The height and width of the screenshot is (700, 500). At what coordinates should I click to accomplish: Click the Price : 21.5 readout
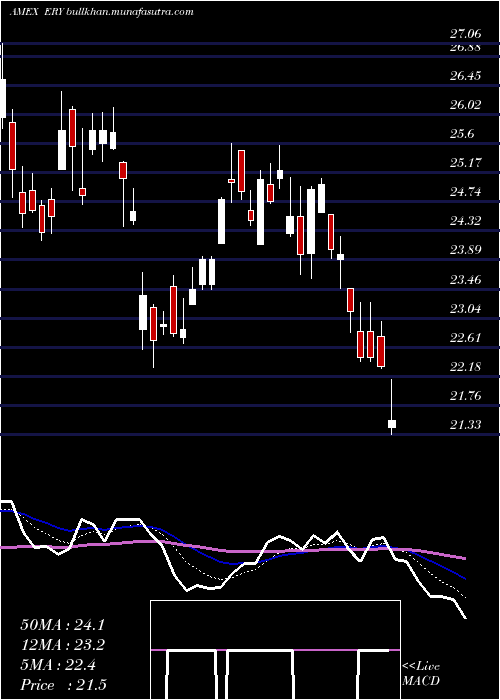point(63,685)
